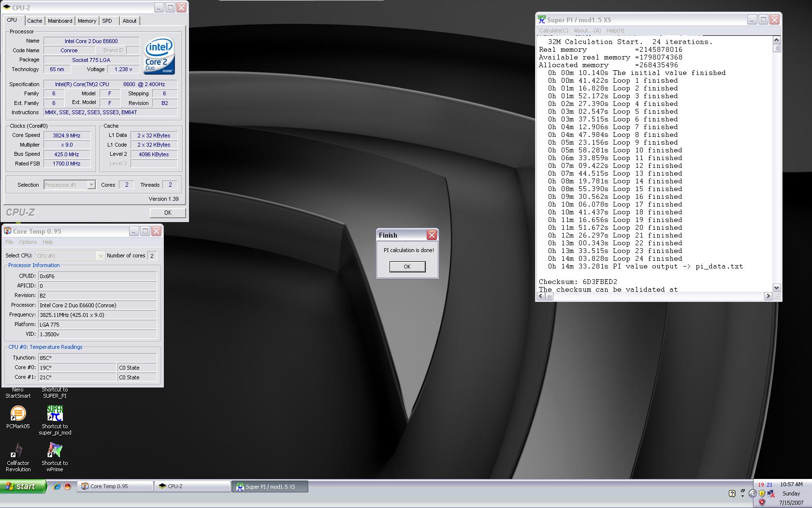The height and width of the screenshot is (508, 812).
Task: Click the taskbar clock showing 10:57 AM
Action: point(791,484)
